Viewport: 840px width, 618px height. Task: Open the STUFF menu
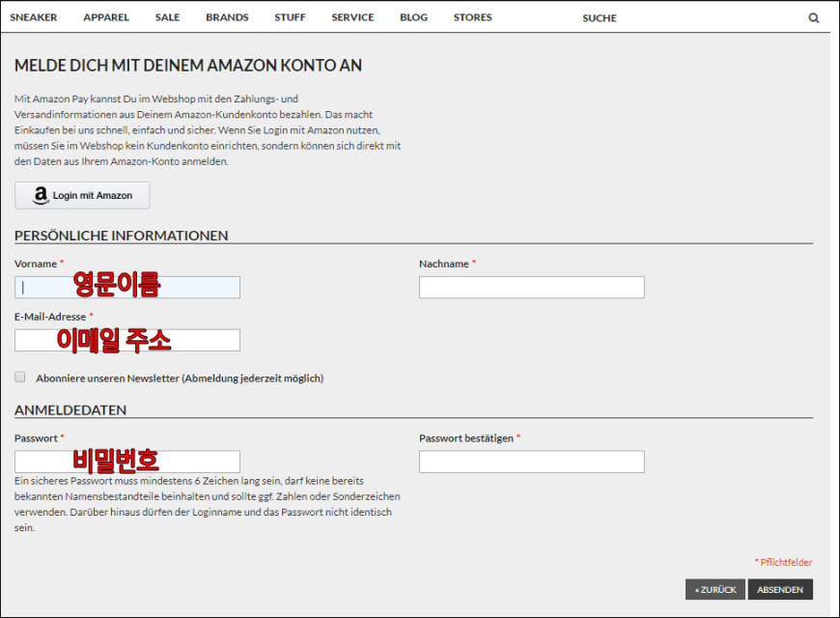pos(290,17)
